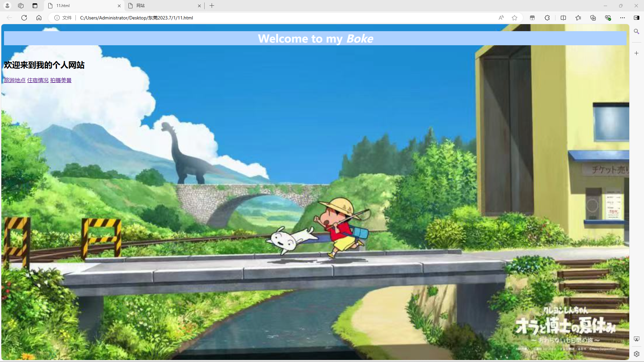Open the Collections panel
This screenshot has width=644, height=362.
[593, 18]
